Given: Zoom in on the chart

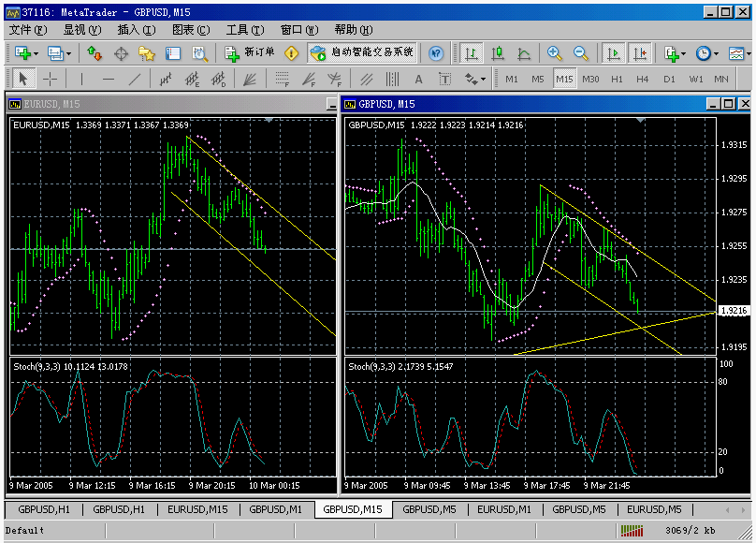Looking at the screenshot, I should (555, 53).
